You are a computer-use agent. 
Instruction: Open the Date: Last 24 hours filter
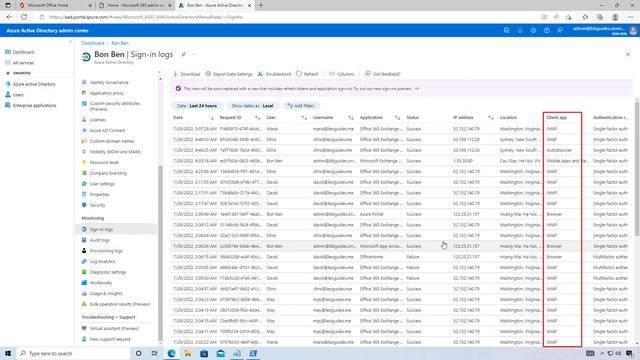pos(197,106)
